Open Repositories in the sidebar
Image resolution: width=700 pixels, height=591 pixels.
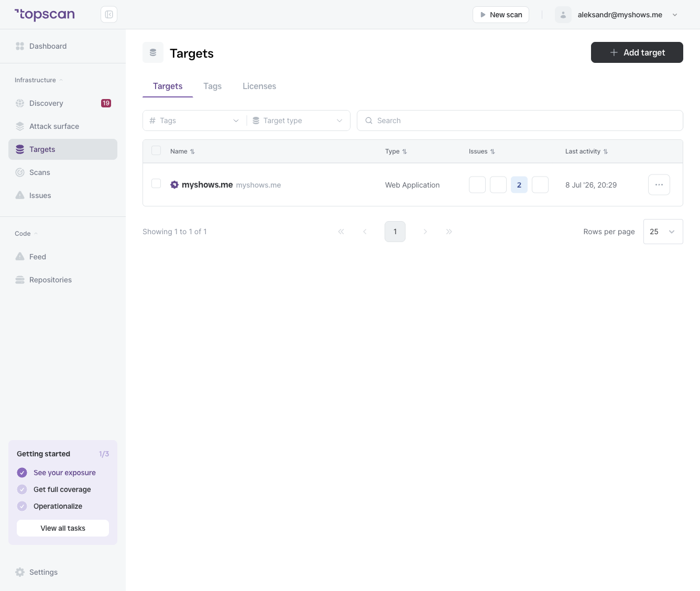(63, 280)
